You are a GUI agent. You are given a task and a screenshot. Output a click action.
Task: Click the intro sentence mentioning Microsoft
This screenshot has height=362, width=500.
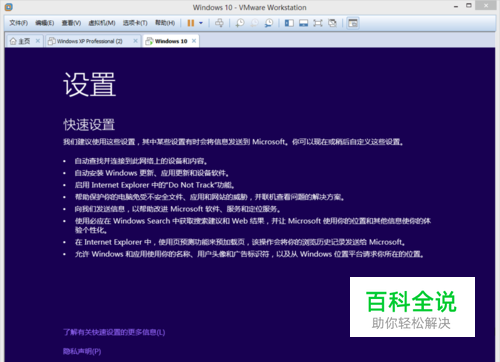233,142
